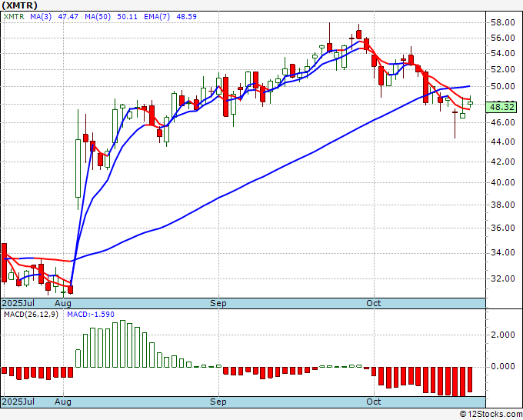This screenshot has height=420, width=523.
Task: Select the MA(50) legend label
Action: pos(98,17)
